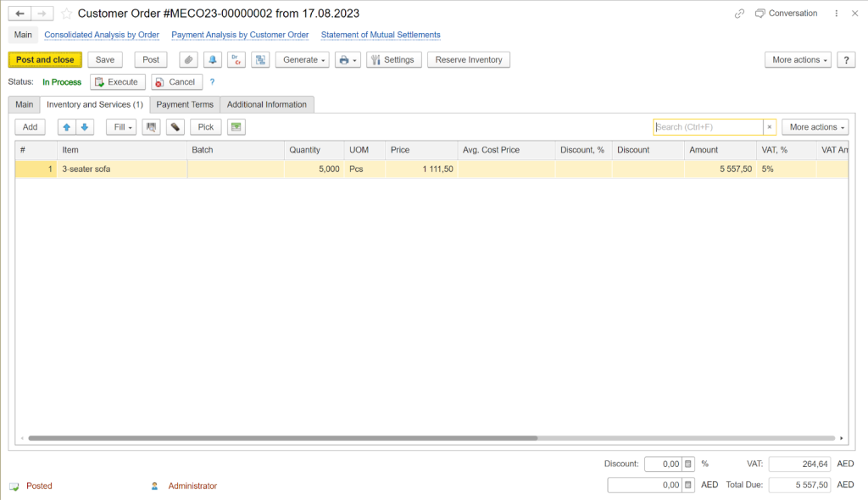Open related documents structure icon
Viewport: 868px width, 500px height.
tap(260, 60)
